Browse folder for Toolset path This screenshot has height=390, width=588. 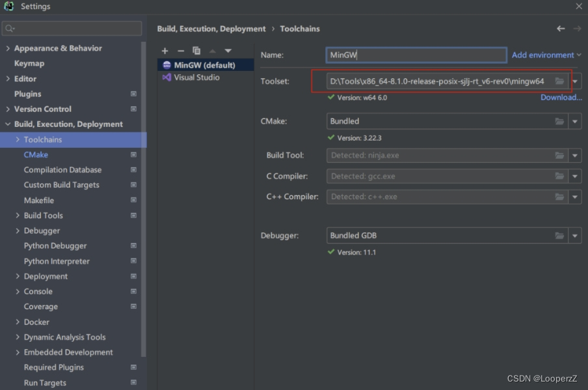pos(559,81)
